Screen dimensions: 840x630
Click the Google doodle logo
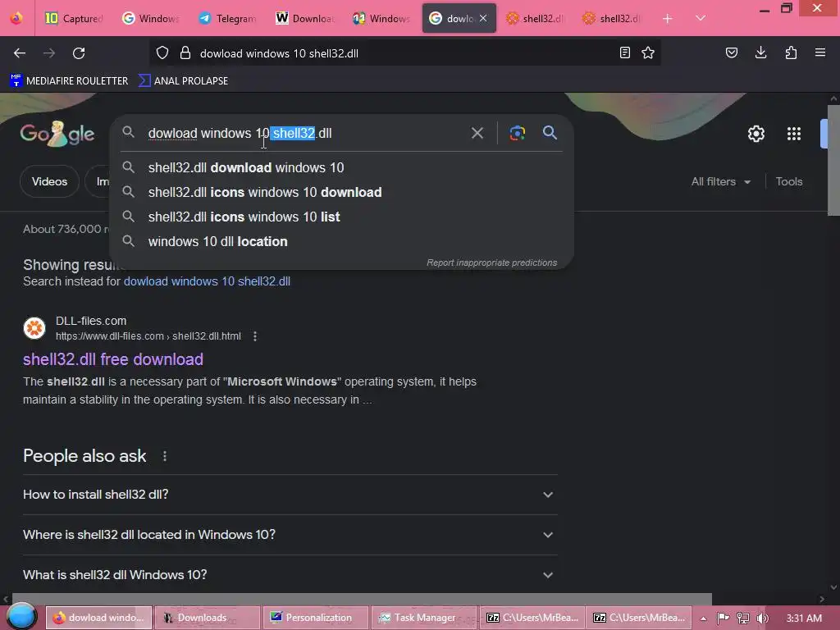pos(57,134)
